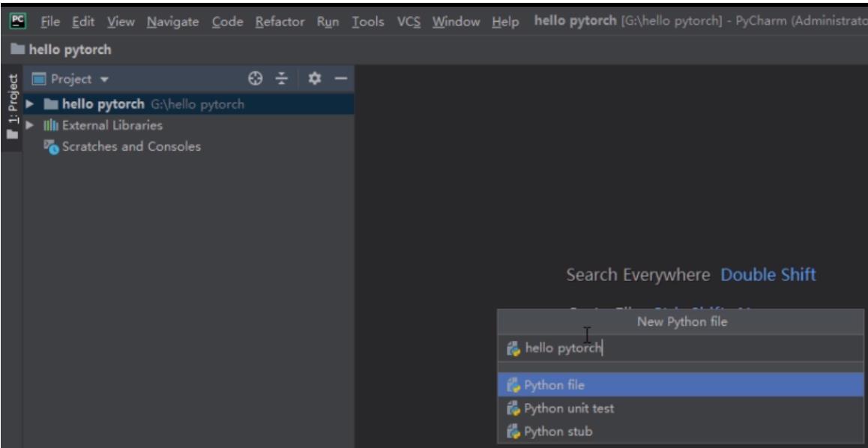Open the Edit menu

click(83, 22)
